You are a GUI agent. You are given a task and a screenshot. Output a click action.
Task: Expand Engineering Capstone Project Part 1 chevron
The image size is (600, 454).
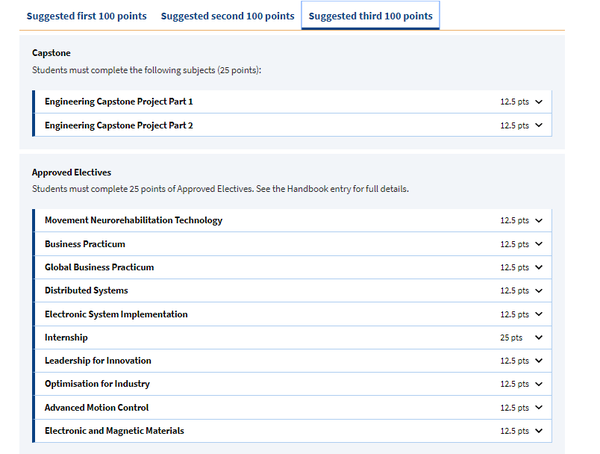[539, 102]
